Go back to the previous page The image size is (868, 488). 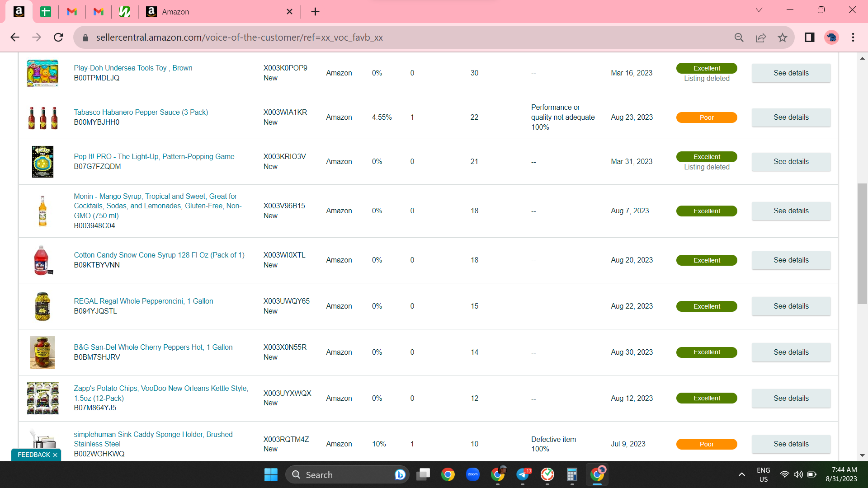pyautogui.click(x=15, y=38)
